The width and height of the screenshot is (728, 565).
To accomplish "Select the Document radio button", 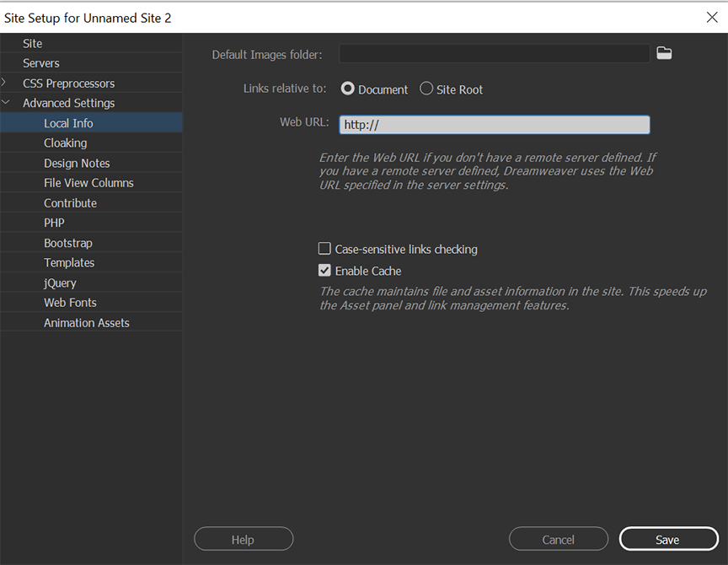I will 348,89.
